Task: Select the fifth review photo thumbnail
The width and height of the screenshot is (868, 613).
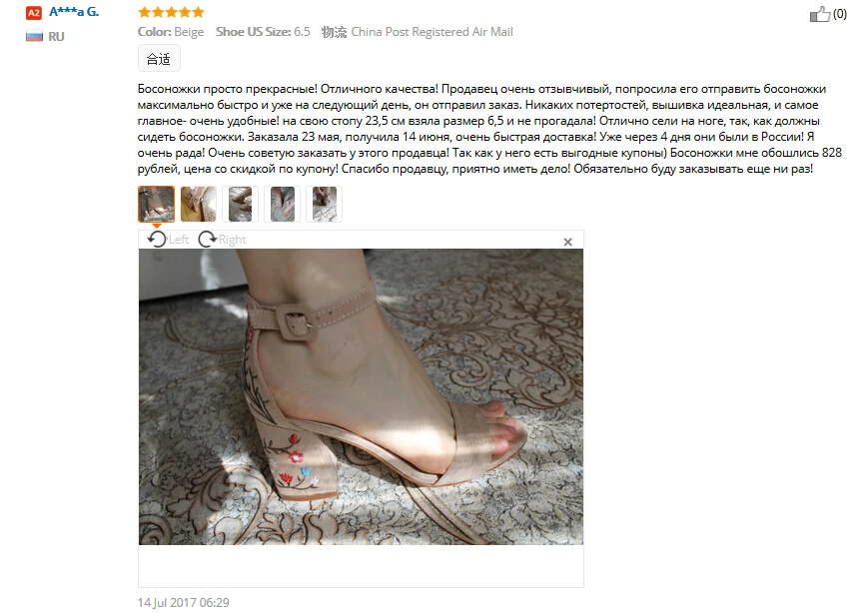Action: 325,204
